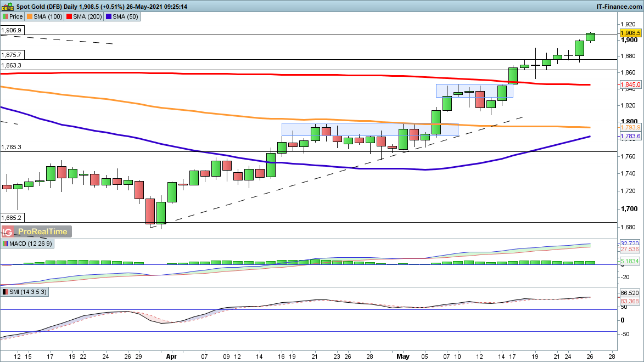Click the Price candlestick legend icon
The width and height of the screenshot is (644, 362).
[5, 16]
